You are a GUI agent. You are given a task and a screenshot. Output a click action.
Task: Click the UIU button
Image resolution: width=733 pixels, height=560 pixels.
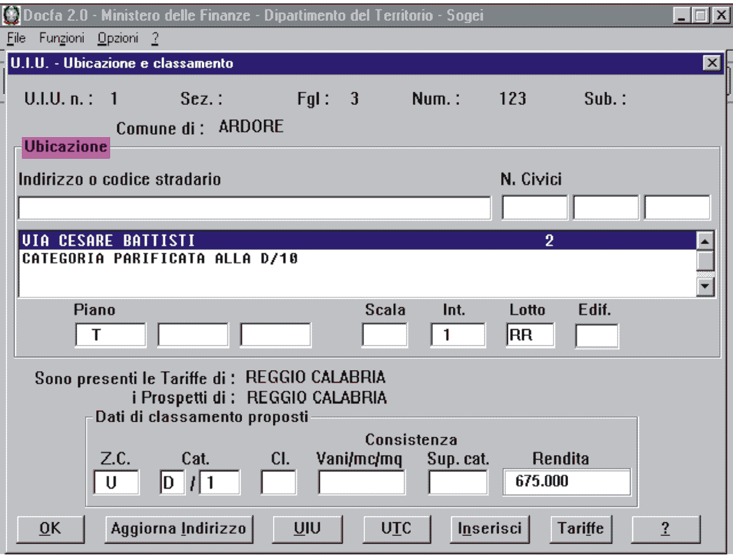click(x=307, y=529)
